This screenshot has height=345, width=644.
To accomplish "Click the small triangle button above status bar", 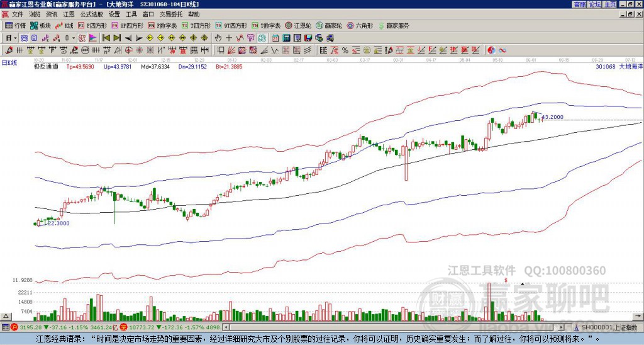I will (6, 316).
